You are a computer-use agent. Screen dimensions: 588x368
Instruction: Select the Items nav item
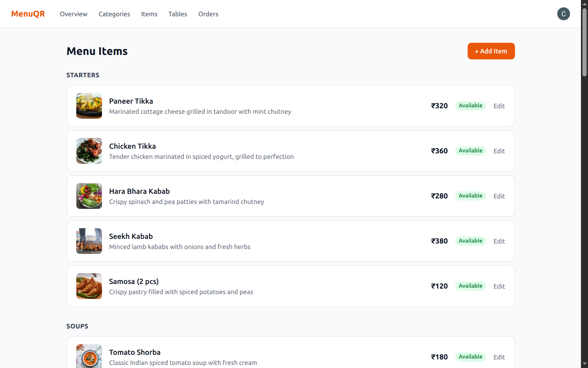click(149, 14)
